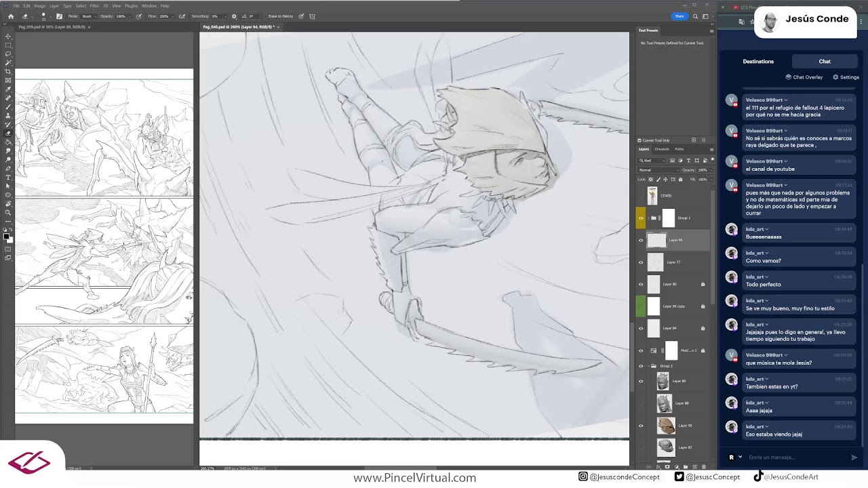Enable the Erase to History checkbox
Image resolution: width=868 pixels, height=488 pixels.
click(x=265, y=16)
